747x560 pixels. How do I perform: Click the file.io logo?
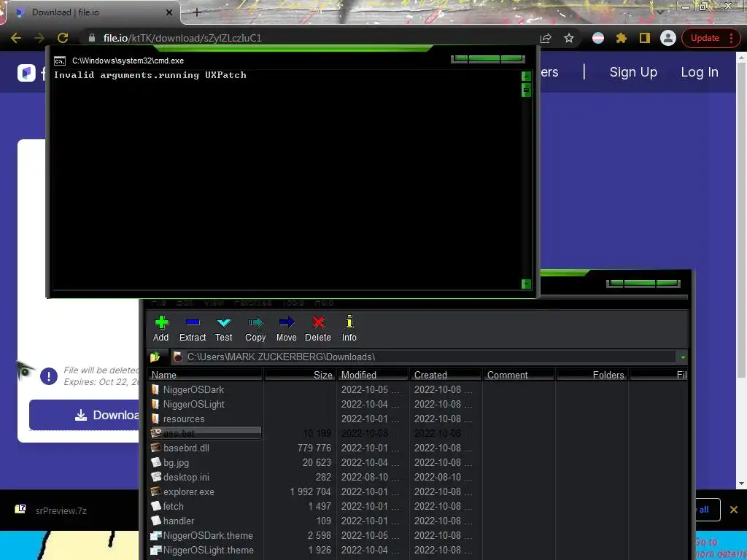[x=27, y=73]
